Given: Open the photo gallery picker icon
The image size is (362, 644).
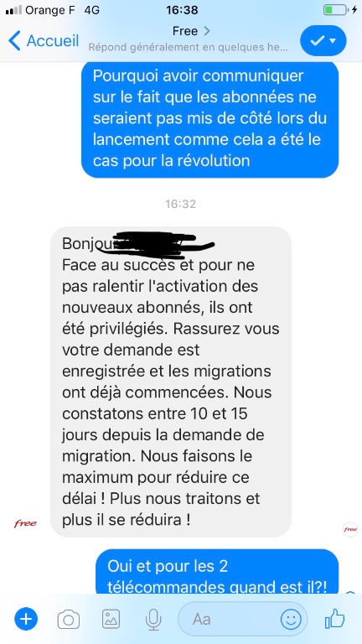Looking at the screenshot, I should pyautogui.click(x=111, y=619).
